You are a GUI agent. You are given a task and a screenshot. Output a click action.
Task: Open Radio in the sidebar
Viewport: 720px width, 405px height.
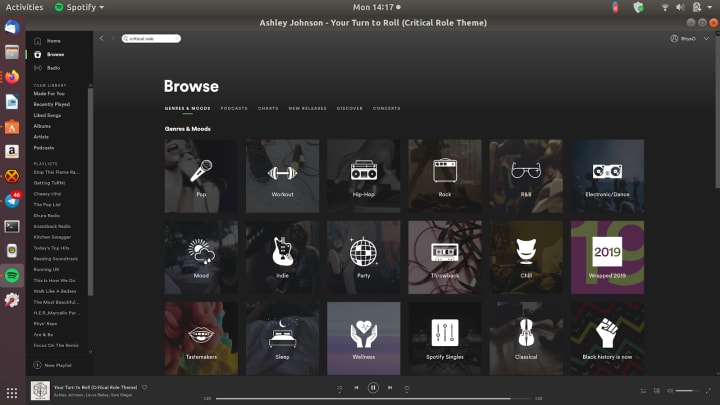53,68
